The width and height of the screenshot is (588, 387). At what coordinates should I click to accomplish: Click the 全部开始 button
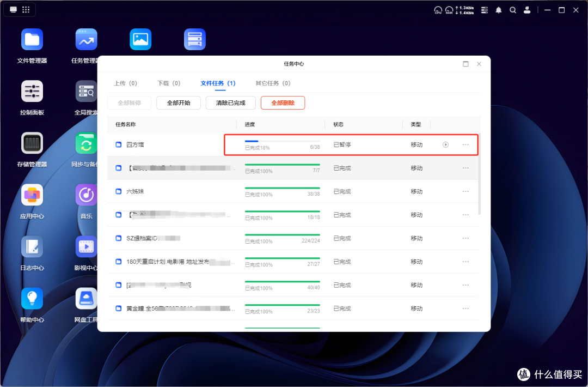(179, 103)
